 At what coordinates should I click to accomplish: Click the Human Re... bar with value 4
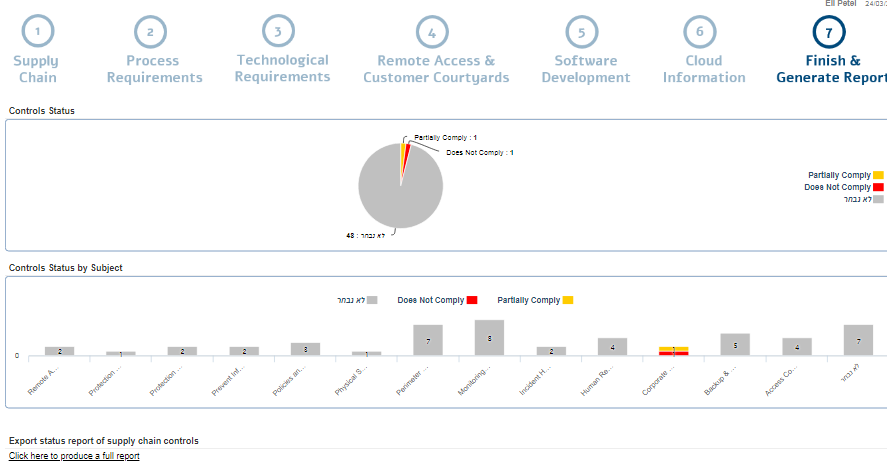(612, 347)
